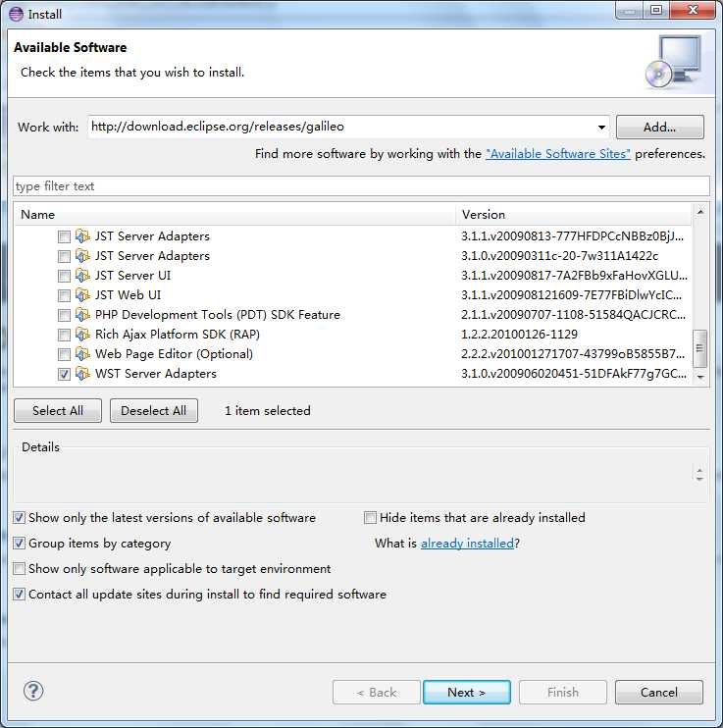Click the software list scroll down arrow
723x728 pixels.
tap(700, 378)
